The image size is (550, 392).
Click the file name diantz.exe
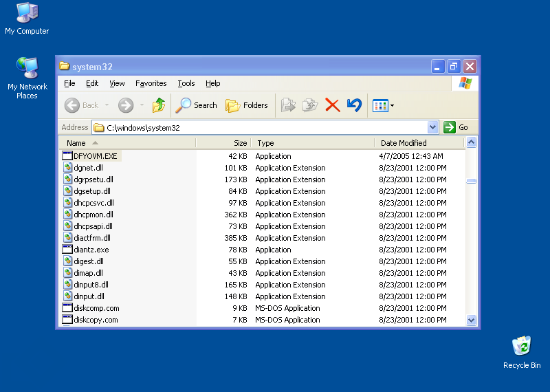tap(91, 250)
